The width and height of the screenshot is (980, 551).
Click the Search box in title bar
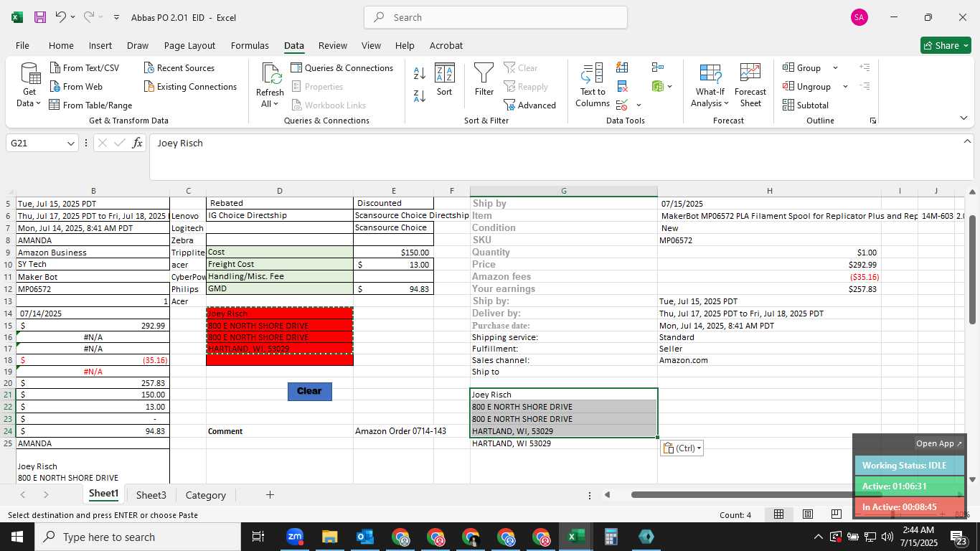(x=496, y=17)
